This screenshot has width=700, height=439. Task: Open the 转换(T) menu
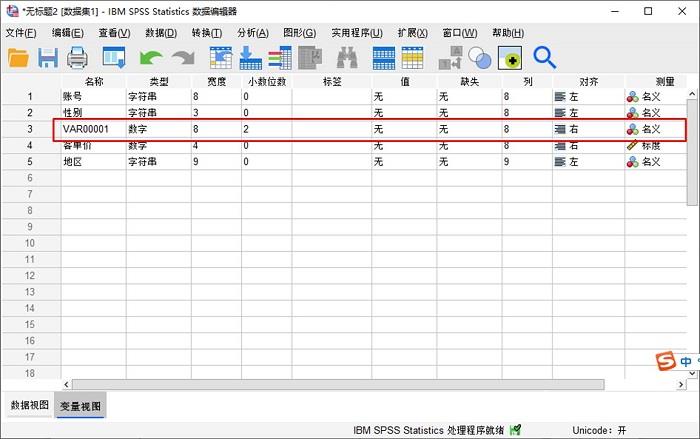pos(207,33)
